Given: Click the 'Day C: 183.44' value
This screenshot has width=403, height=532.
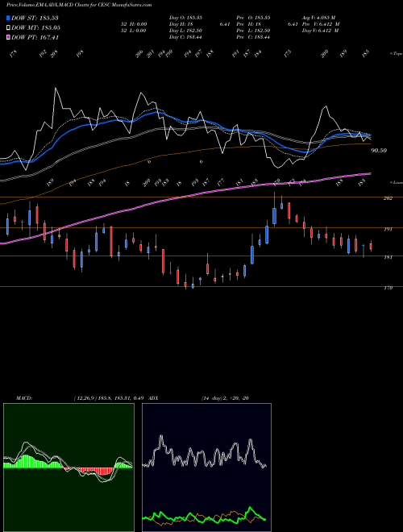Looking at the screenshot, I should coord(185,37).
